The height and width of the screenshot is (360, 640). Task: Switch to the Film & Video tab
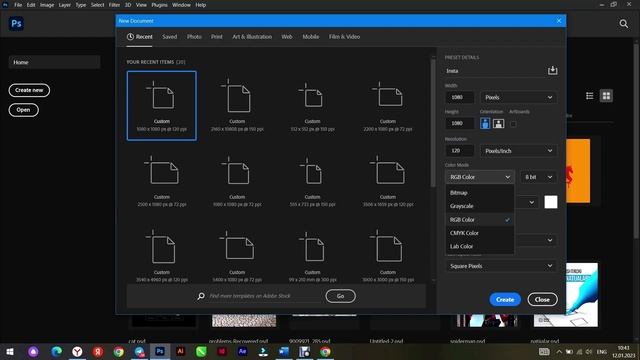click(x=344, y=37)
